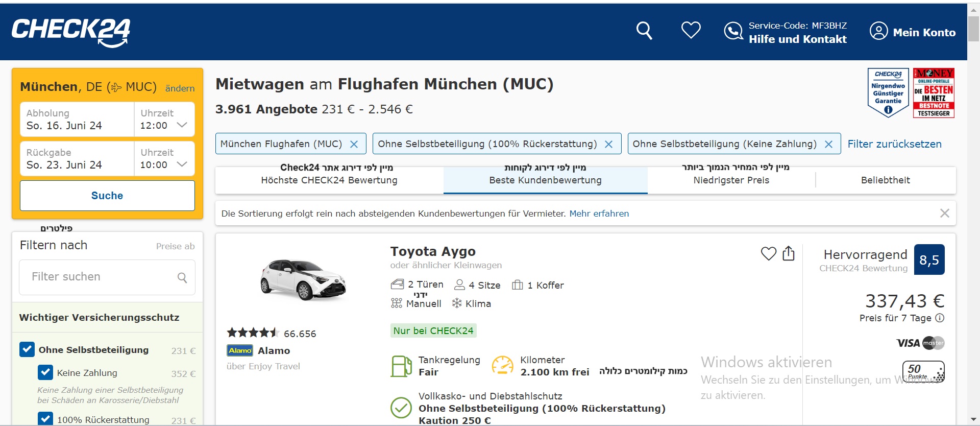This screenshot has height=426, width=980.
Task: Click the search magnifier icon in header
Action: (644, 31)
